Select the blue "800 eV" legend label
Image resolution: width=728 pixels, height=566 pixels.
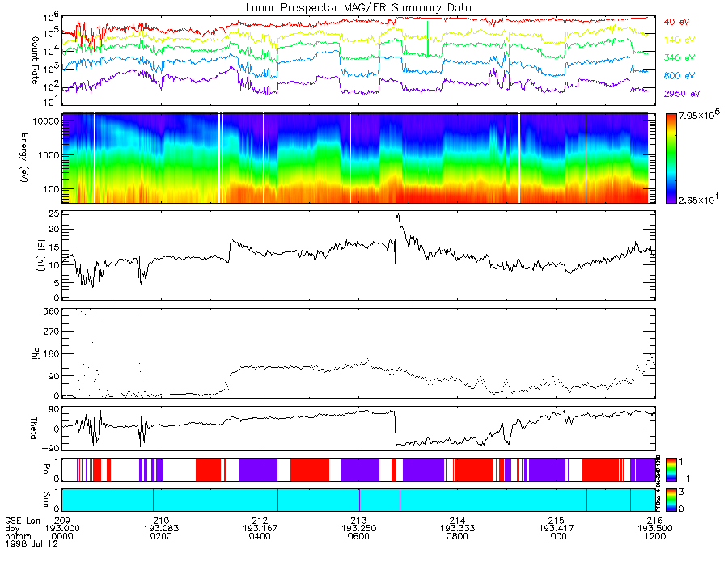[x=679, y=76]
